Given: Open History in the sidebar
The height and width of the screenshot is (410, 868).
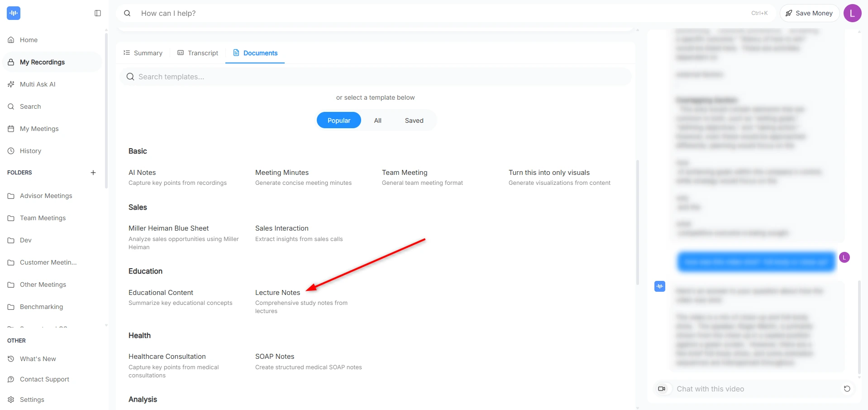Looking at the screenshot, I should (x=30, y=151).
